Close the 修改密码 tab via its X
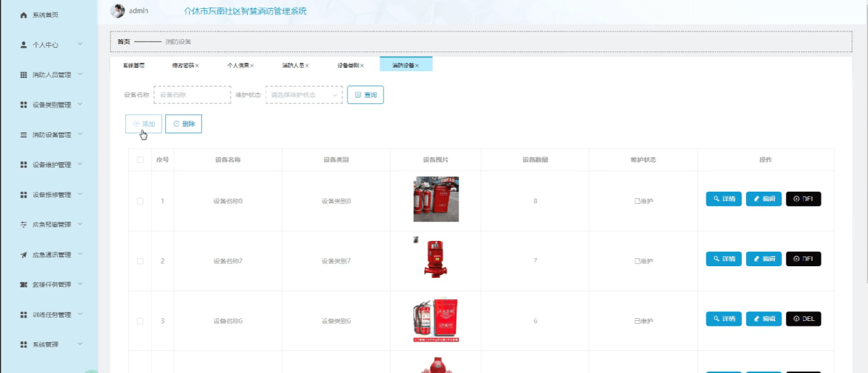868x373 pixels. click(x=197, y=66)
